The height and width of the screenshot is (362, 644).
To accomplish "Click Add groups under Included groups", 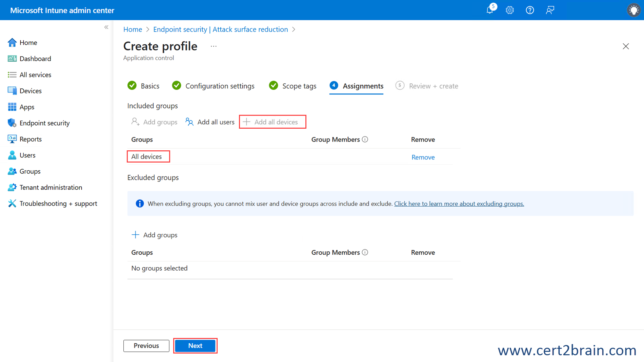I will pos(155,122).
